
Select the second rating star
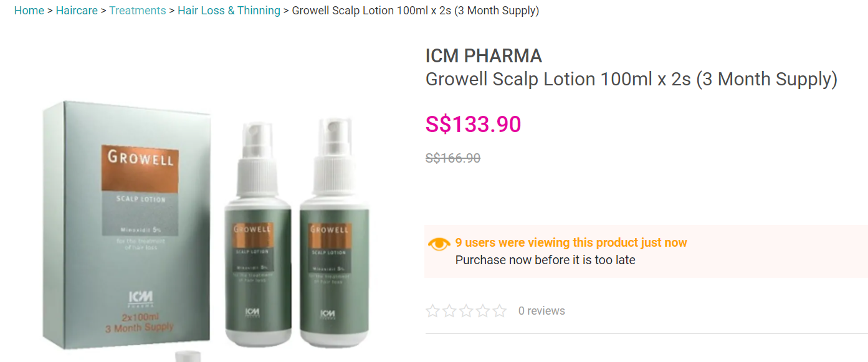pyautogui.click(x=450, y=311)
